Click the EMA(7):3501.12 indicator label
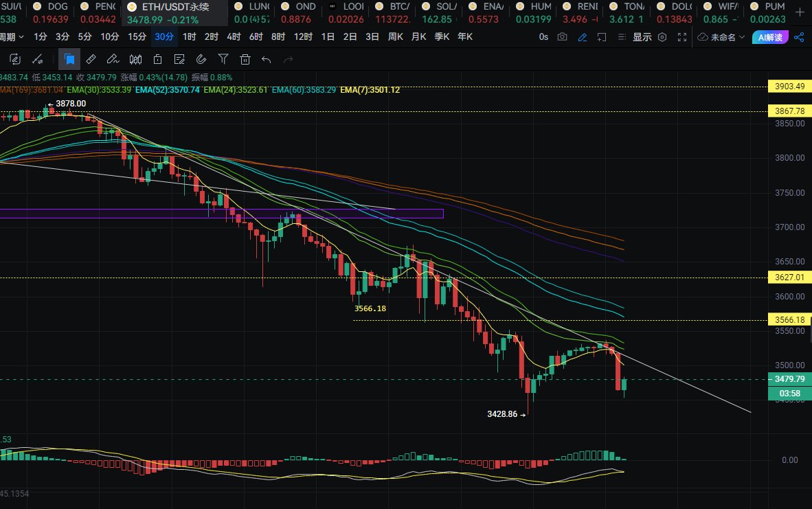Viewport: 812px width, 509px height. pyautogui.click(x=370, y=90)
